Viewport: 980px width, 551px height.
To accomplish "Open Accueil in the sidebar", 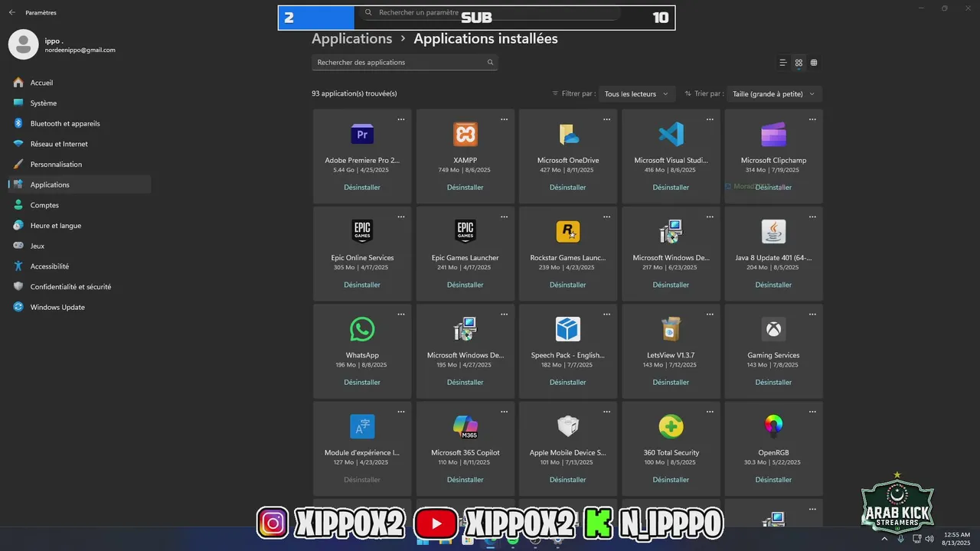I will [80, 83].
